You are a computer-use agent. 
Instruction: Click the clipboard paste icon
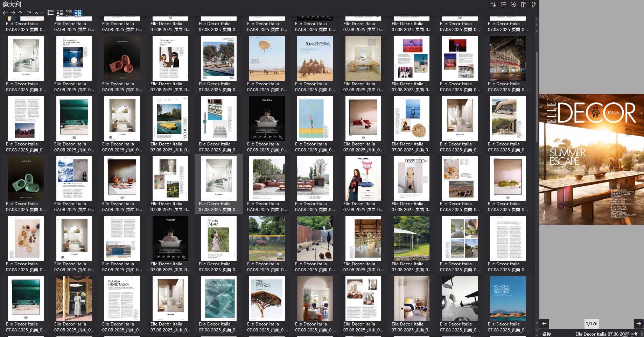click(523, 5)
